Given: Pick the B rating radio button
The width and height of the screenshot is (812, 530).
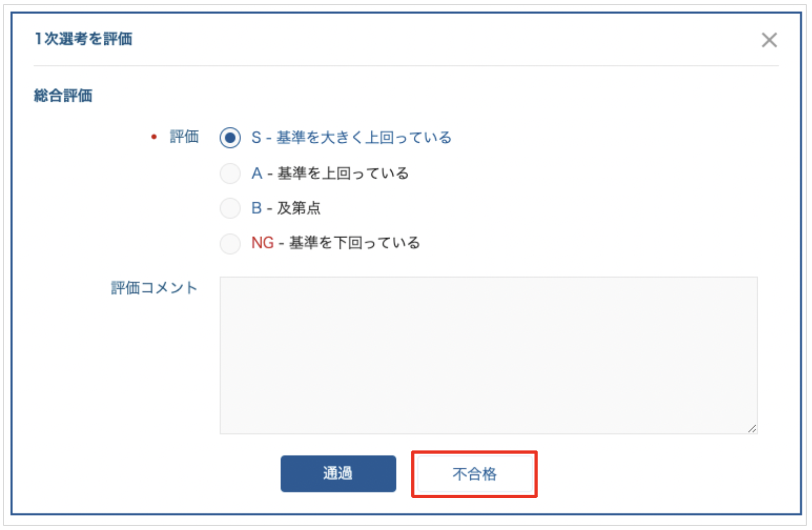Looking at the screenshot, I should [230, 208].
